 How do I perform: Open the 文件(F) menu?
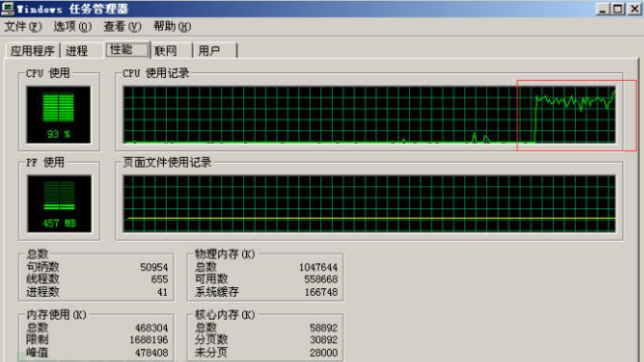(x=23, y=27)
